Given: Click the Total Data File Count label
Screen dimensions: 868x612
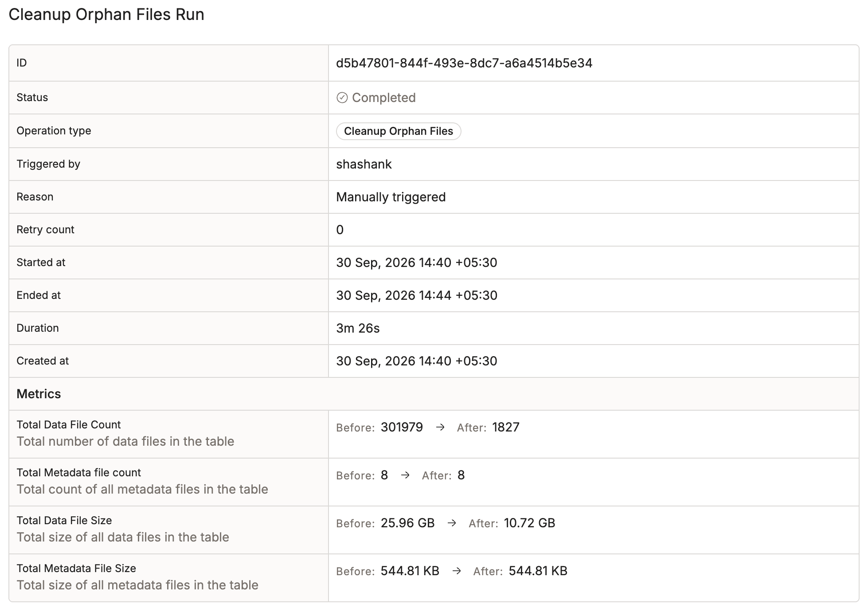Looking at the screenshot, I should [69, 424].
